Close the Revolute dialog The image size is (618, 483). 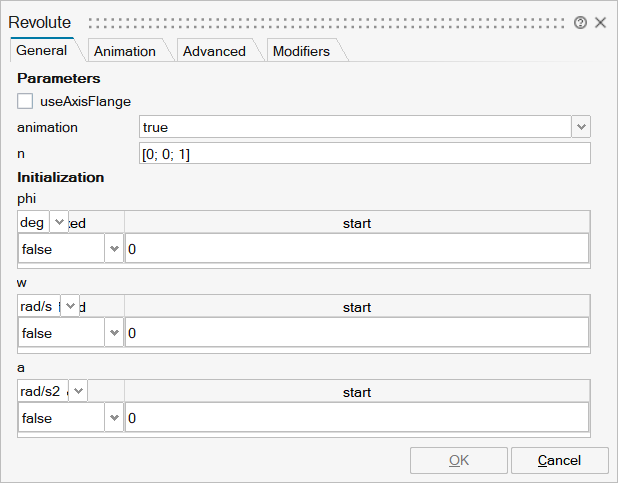coord(601,22)
